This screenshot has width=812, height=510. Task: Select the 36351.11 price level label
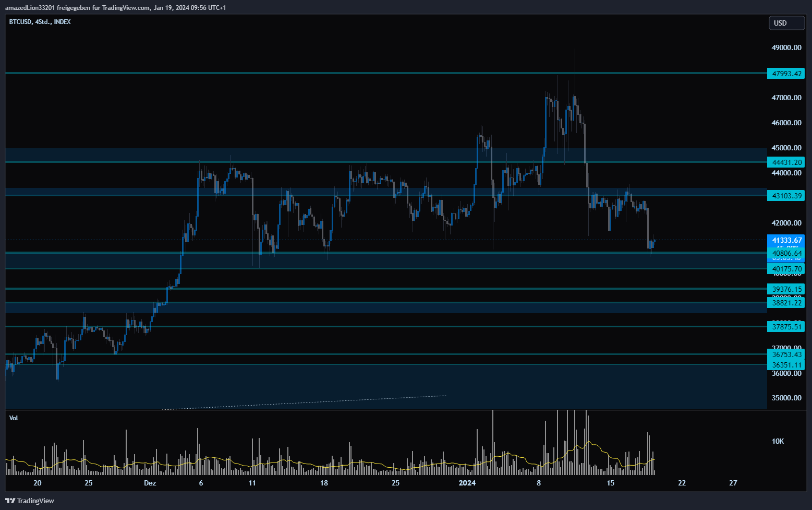point(786,365)
